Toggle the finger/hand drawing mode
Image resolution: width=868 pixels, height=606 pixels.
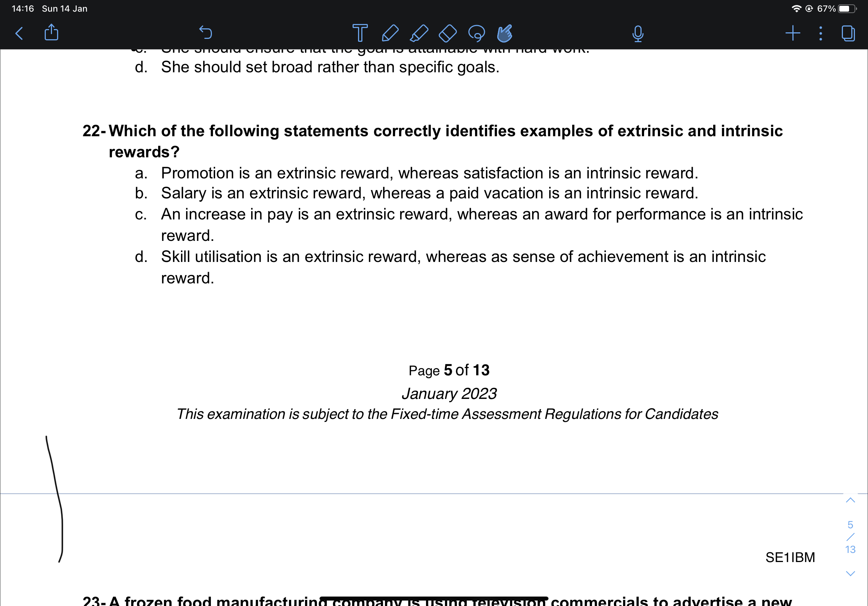pyautogui.click(x=505, y=33)
